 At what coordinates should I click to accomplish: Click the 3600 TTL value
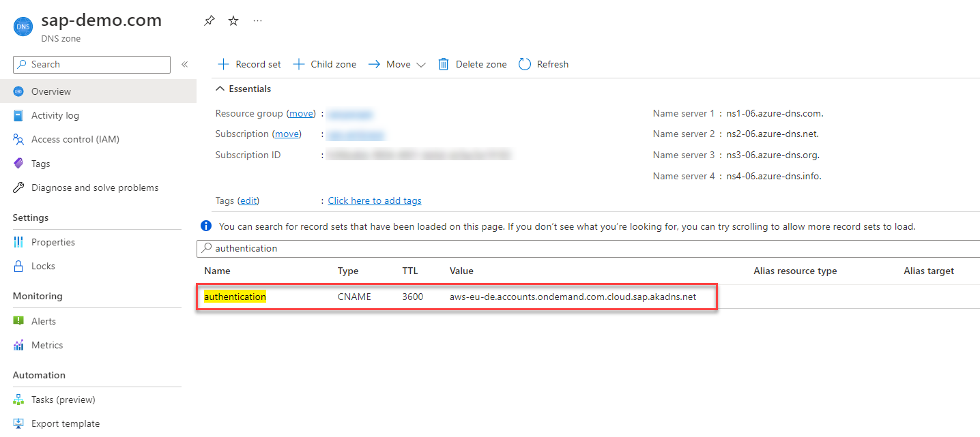pos(413,297)
